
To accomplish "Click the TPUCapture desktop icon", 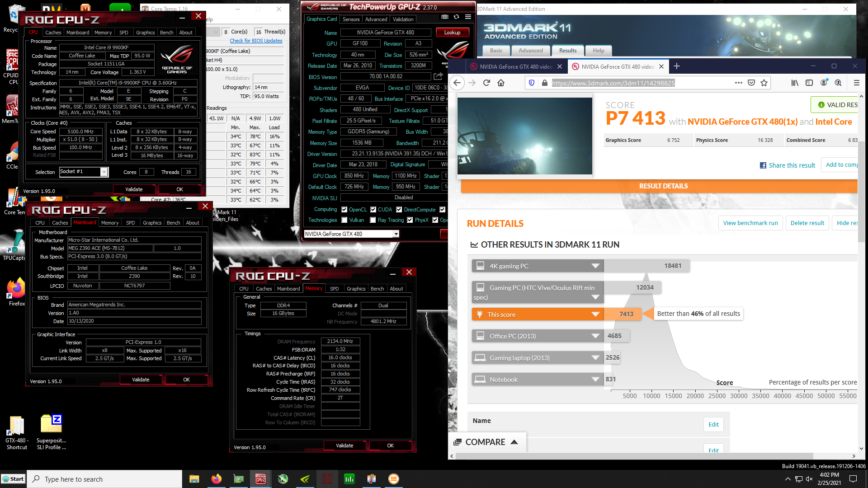I will (x=14, y=245).
